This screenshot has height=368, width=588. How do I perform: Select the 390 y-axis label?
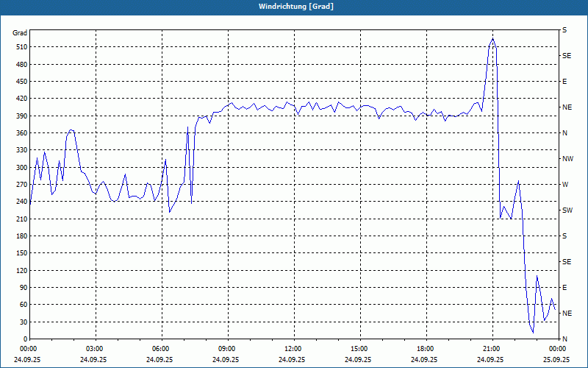21,116
